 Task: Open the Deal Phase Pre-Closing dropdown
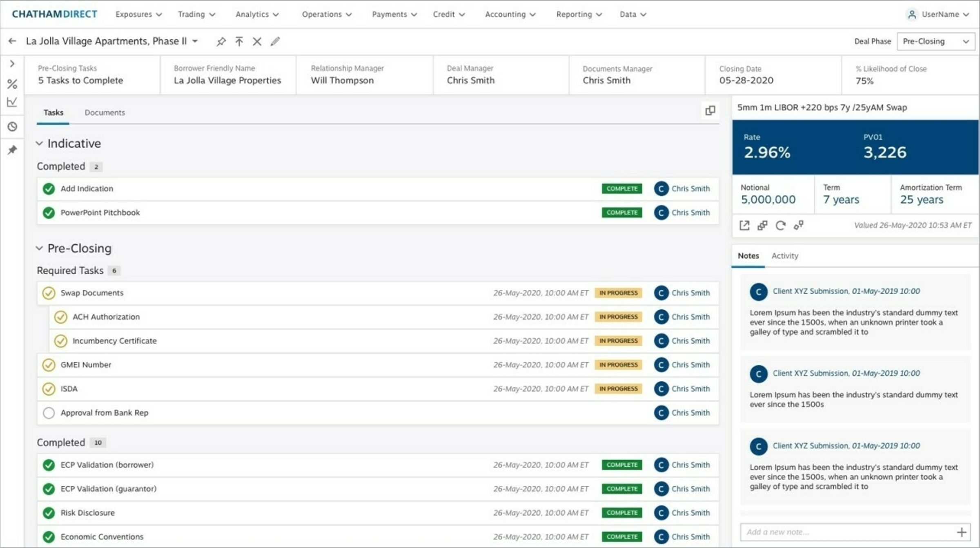[x=935, y=41]
